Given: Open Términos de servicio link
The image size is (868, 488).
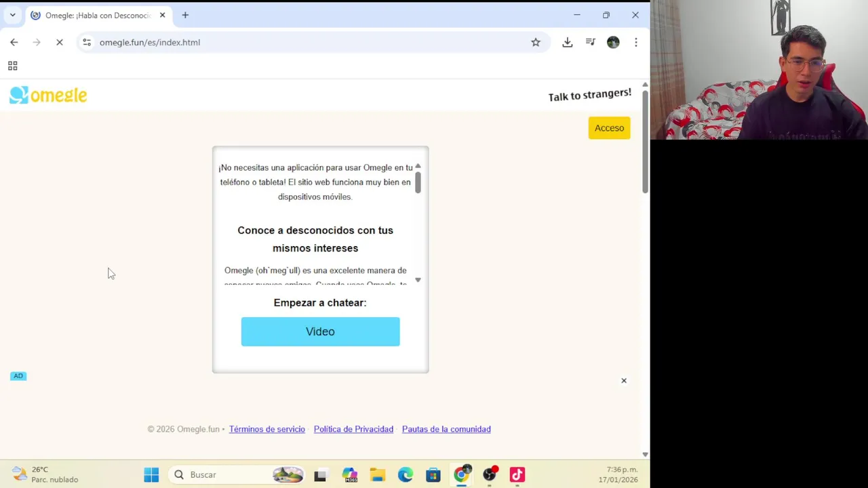Looking at the screenshot, I should [267, 429].
